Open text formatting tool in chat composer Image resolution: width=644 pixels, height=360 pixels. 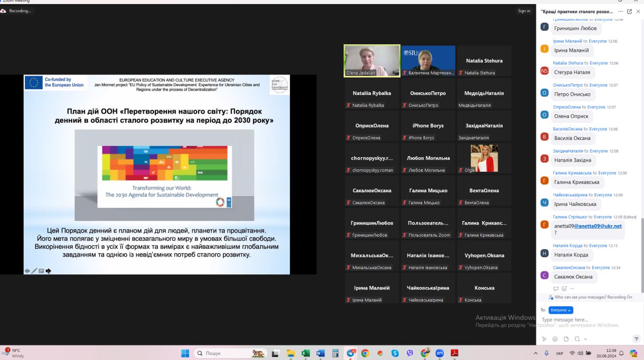point(544,339)
